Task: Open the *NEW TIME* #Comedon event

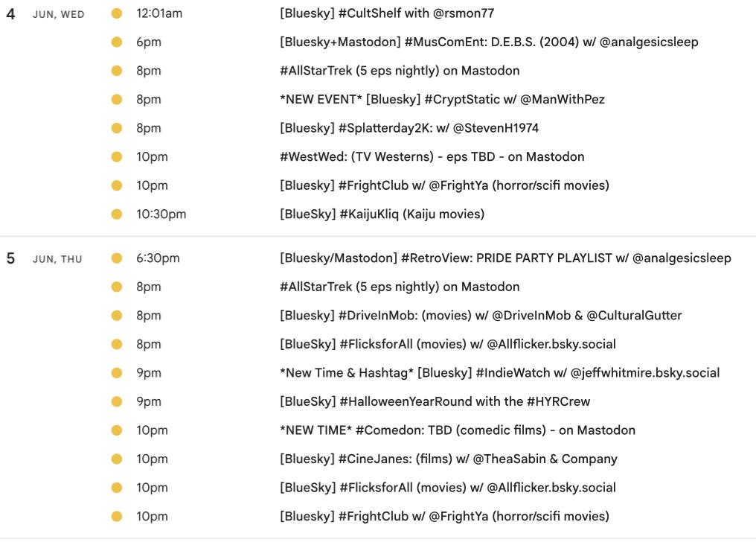Action: click(x=458, y=430)
